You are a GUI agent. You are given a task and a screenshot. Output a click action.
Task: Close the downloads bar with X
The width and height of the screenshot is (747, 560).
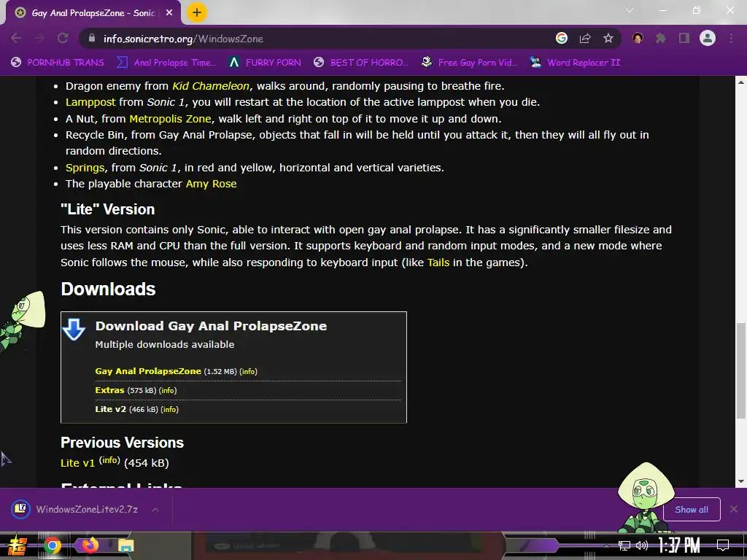coord(734,509)
